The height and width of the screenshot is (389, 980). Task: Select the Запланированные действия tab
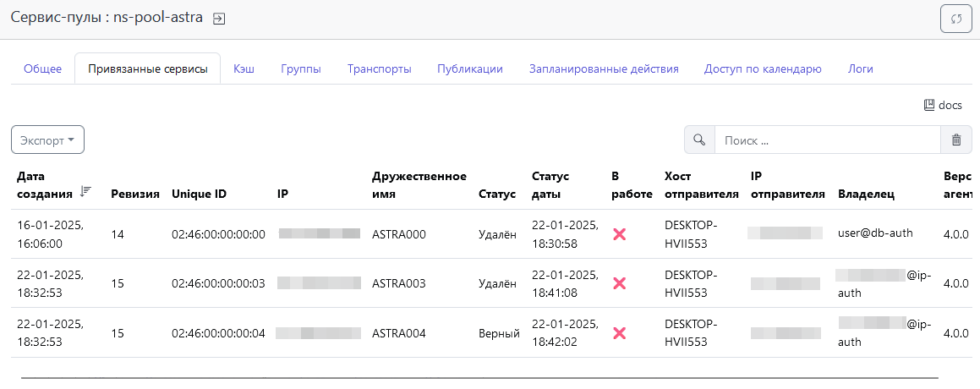coord(604,69)
